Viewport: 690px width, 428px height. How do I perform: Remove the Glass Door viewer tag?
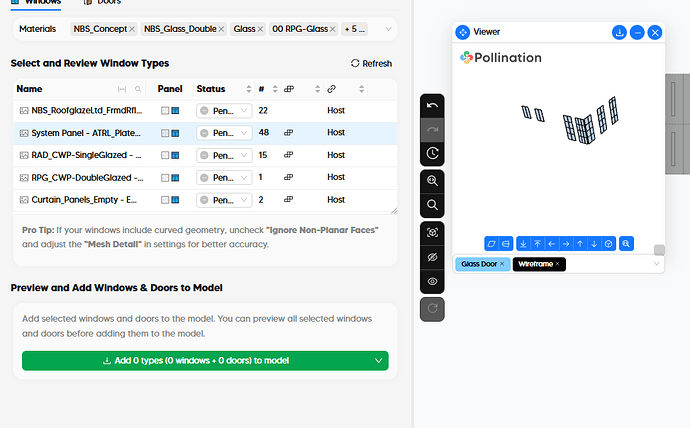click(502, 264)
